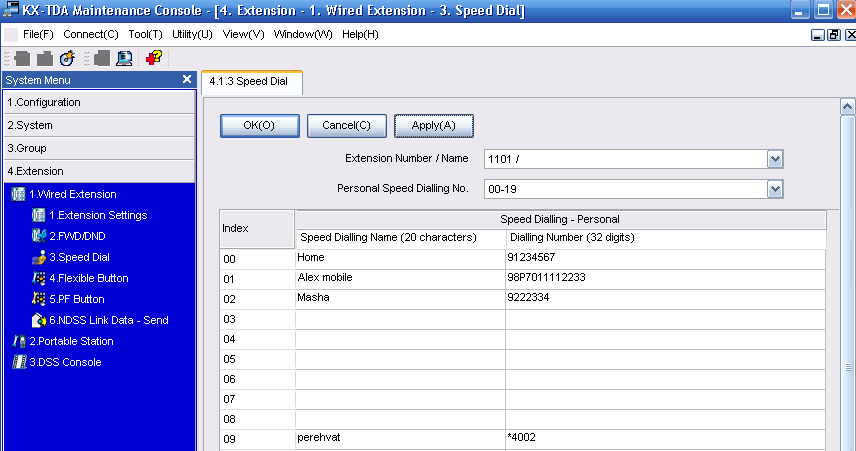The width and height of the screenshot is (856, 451).
Task: Close the System Menu panel
Action: click(187, 80)
